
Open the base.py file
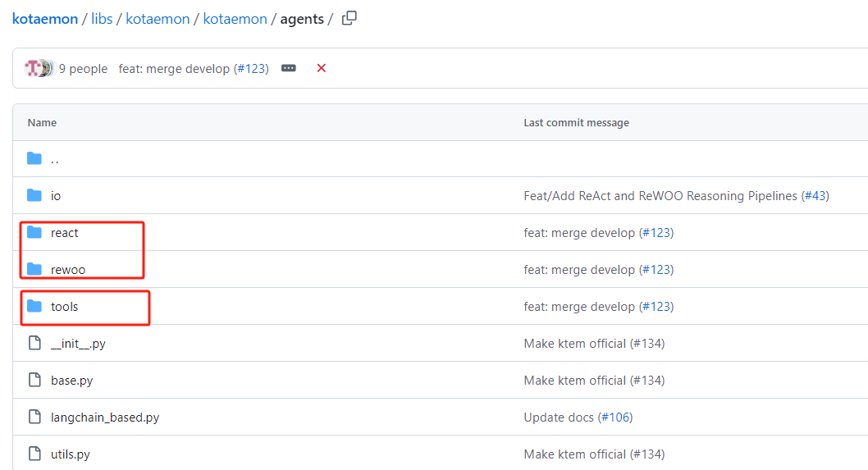[72, 381]
